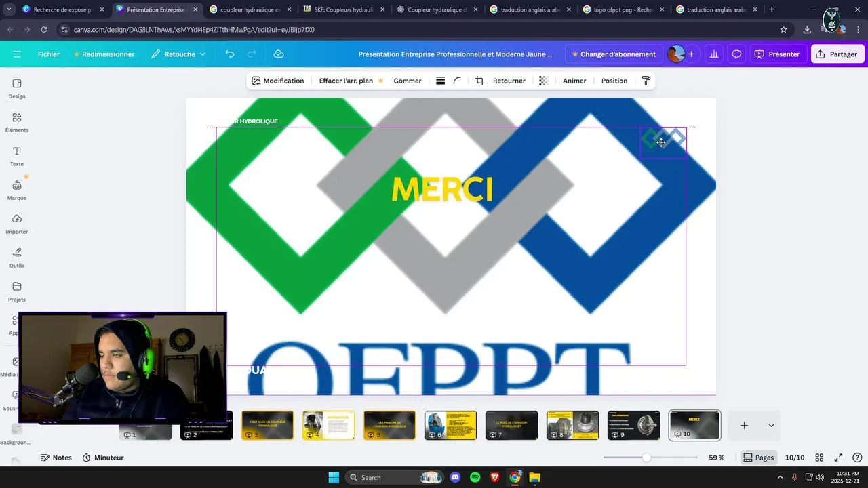The height and width of the screenshot is (488, 868).
Task: Open the Importer side panel
Action: click(17, 224)
